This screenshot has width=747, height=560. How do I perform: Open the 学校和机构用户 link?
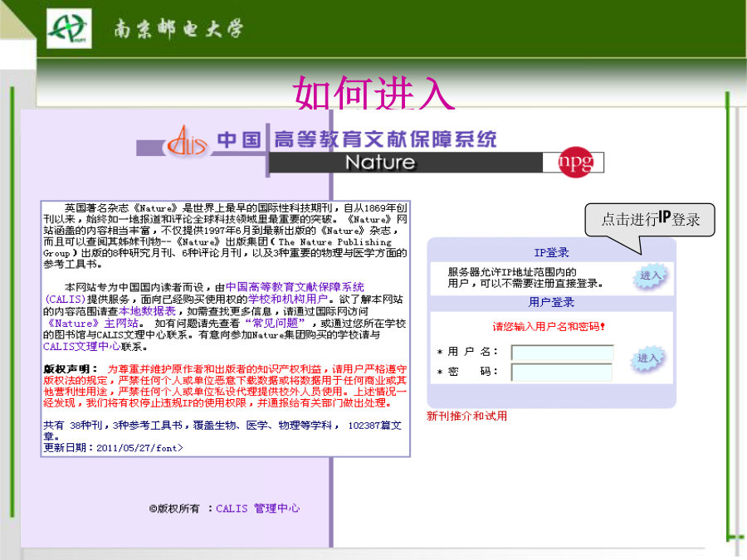pyautogui.click(x=288, y=299)
